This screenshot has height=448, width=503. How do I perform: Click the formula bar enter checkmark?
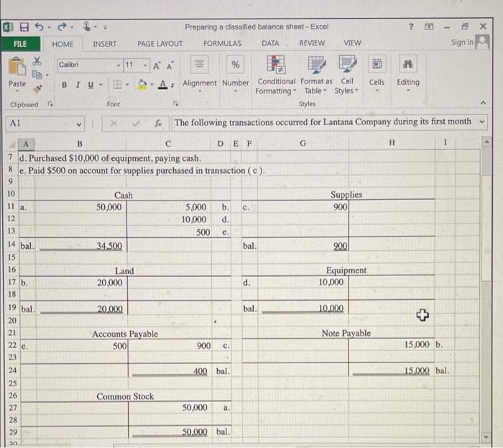(x=137, y=124)
